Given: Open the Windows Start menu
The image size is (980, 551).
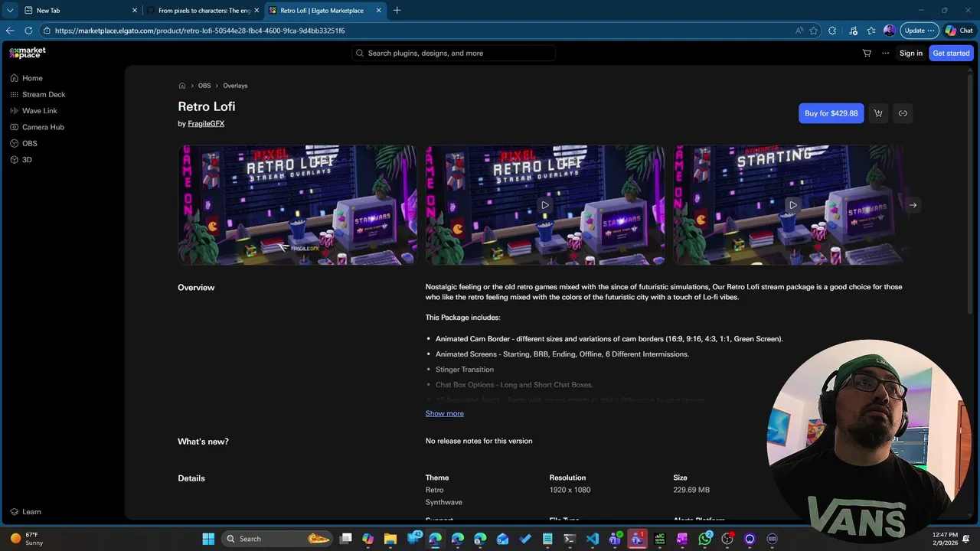Looking at the screenshot, I should pos(208,539).
